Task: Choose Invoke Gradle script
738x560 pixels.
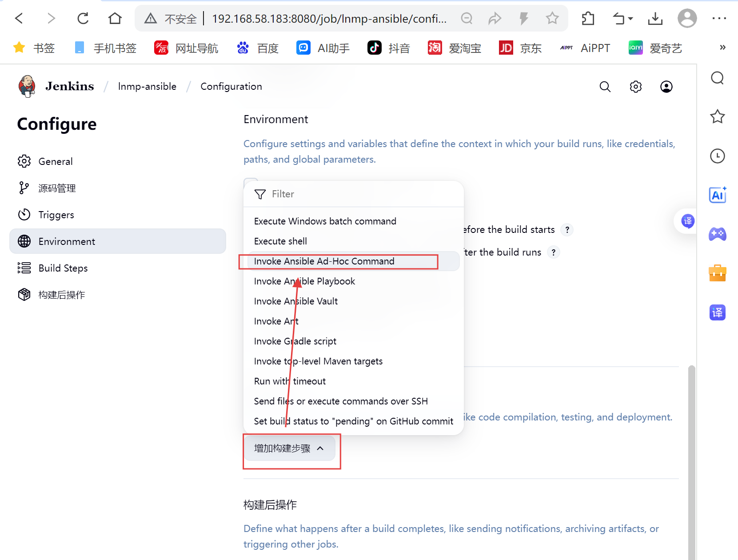Action: click(x=354, y=341)
